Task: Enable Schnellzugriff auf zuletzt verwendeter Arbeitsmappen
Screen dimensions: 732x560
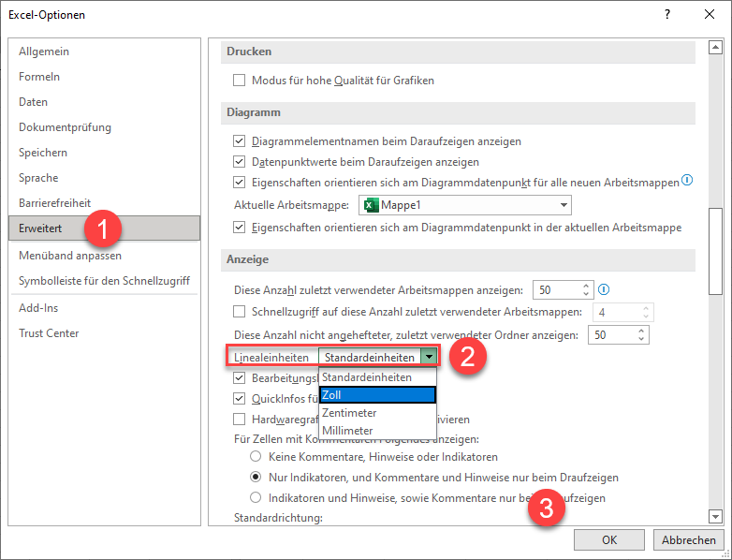Action: point(239,312)
